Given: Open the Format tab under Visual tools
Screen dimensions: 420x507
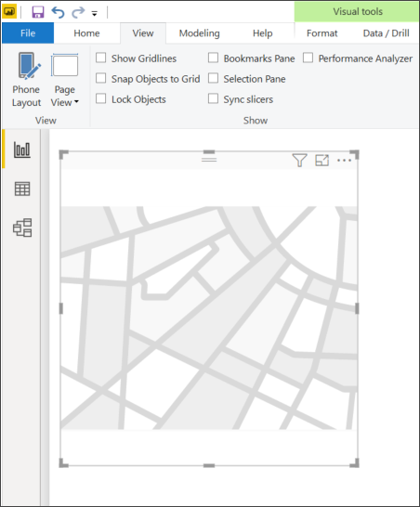Looking at the screenshot, I should (x=322, y=33).
